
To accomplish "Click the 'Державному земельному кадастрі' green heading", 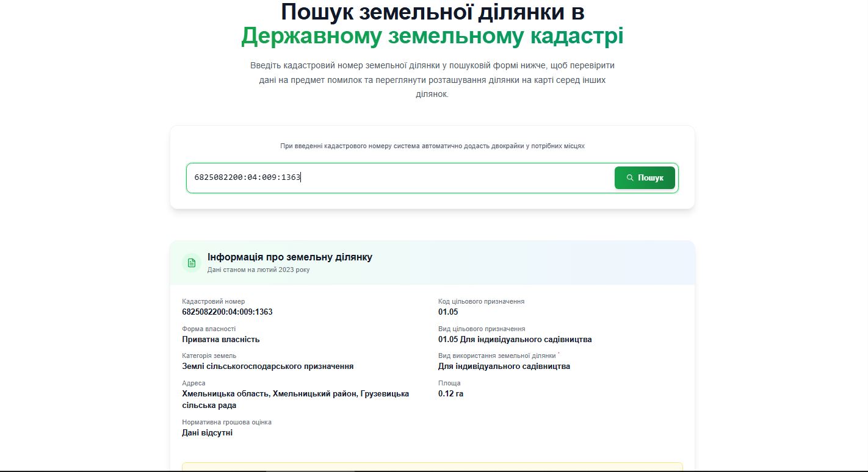I will [432, 37].
